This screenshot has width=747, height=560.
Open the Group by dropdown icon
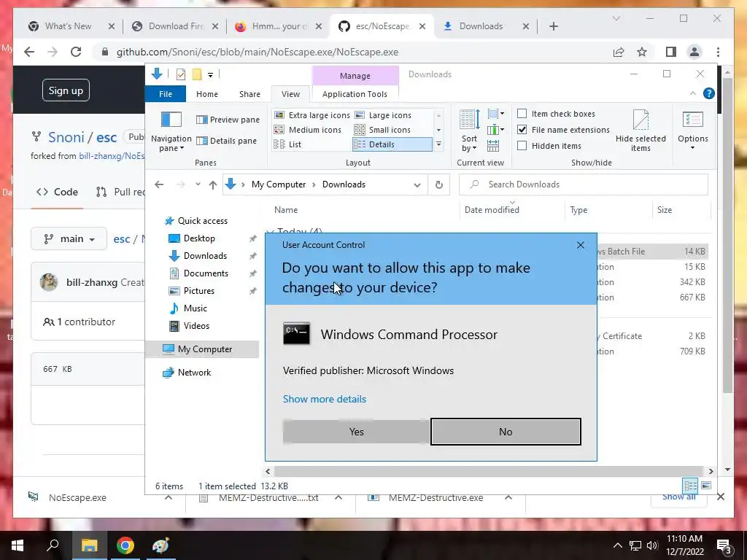pyautogui.click(x=496, y=114)
